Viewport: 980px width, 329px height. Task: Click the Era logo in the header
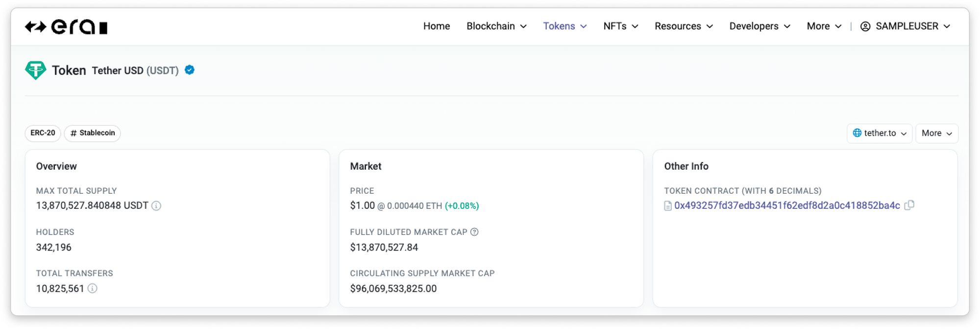66,27
